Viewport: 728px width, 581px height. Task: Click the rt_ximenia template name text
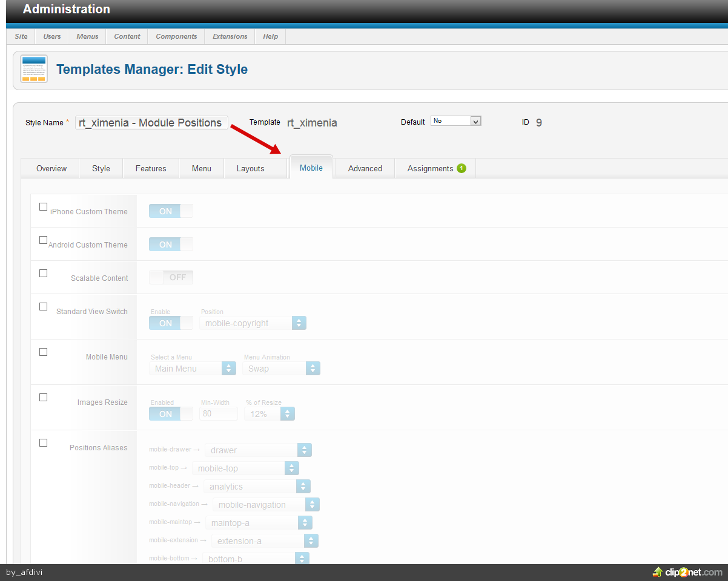pyautogui.click(x=312, y=123)
